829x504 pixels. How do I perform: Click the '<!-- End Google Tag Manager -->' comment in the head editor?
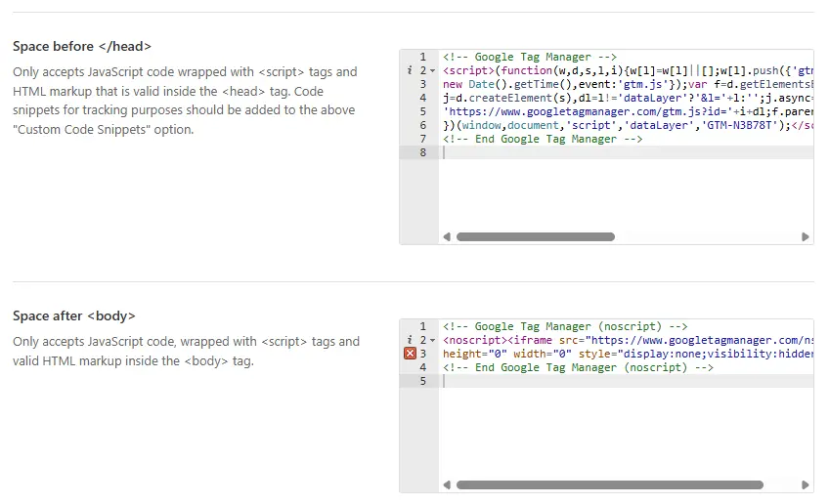(543, 139)
